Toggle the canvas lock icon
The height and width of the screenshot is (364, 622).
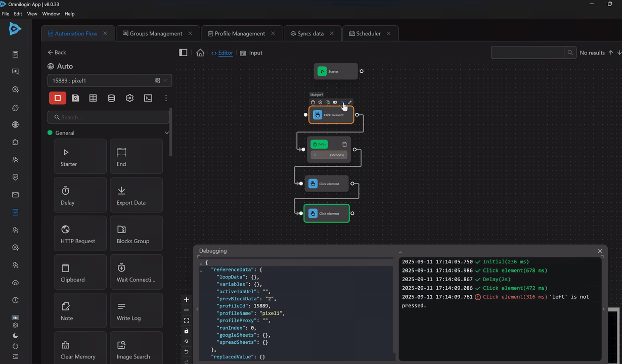pos(186,331)
